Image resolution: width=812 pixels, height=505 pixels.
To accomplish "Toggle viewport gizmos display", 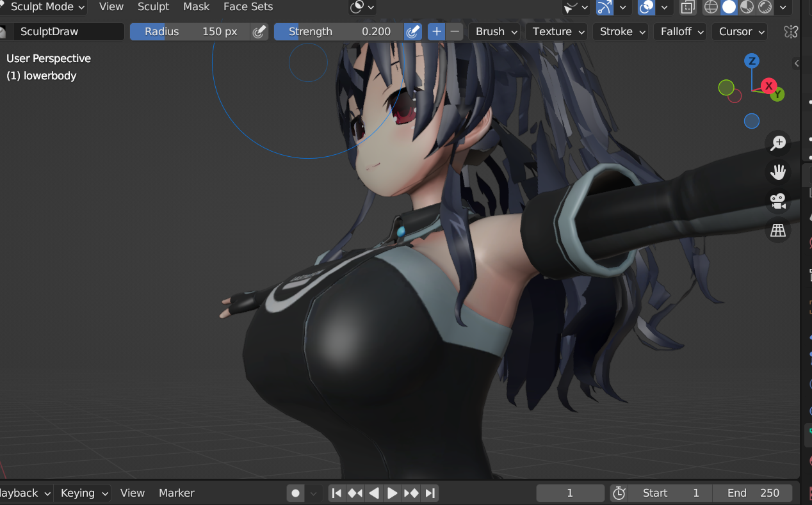I will coord(605,7).
